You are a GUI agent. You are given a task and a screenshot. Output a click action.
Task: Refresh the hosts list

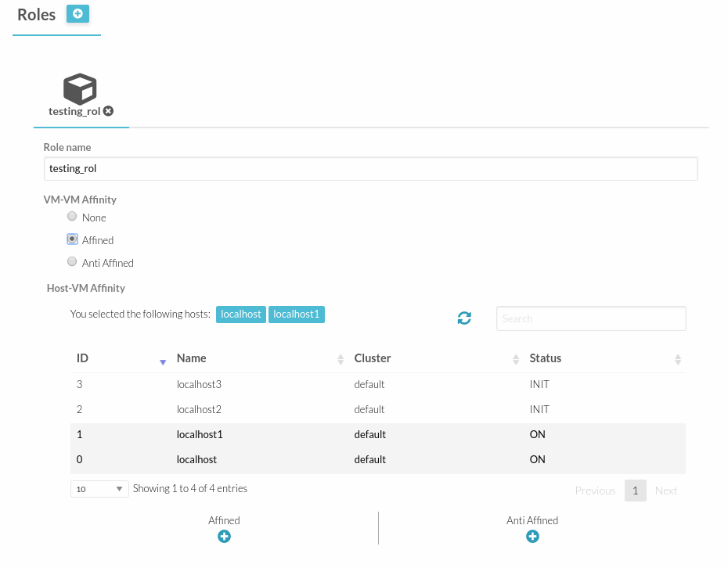pyautogui.click(x=464, y=318)
